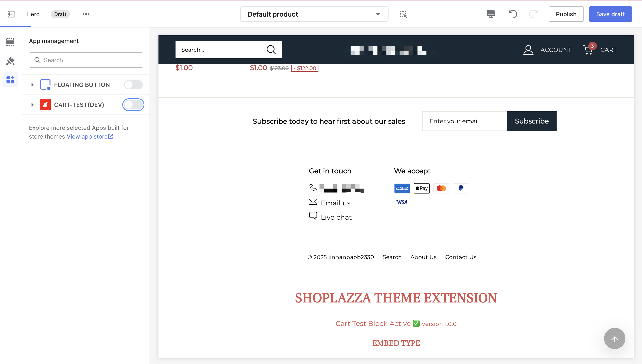Click the exit editor icon

[x=11, y=14]
